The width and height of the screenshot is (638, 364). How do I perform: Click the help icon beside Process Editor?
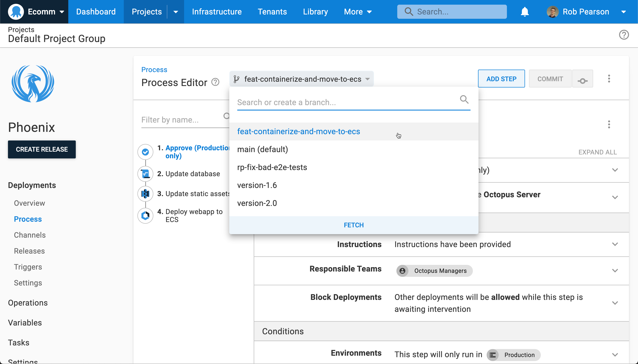[x=215, y=82]
